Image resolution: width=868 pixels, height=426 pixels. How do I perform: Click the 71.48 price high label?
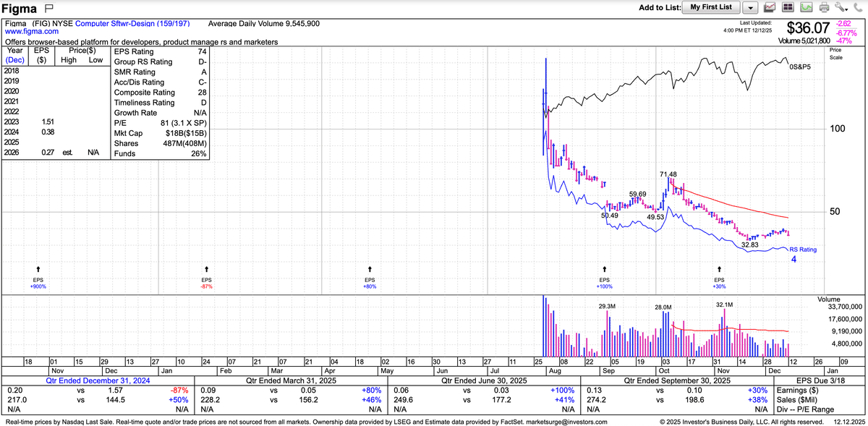tap(668, 174)
